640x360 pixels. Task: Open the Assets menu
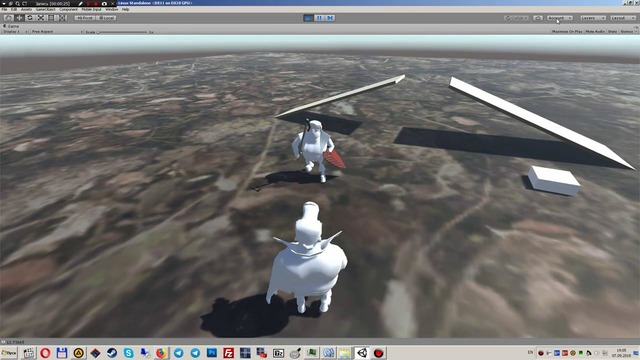pos(26,9)
